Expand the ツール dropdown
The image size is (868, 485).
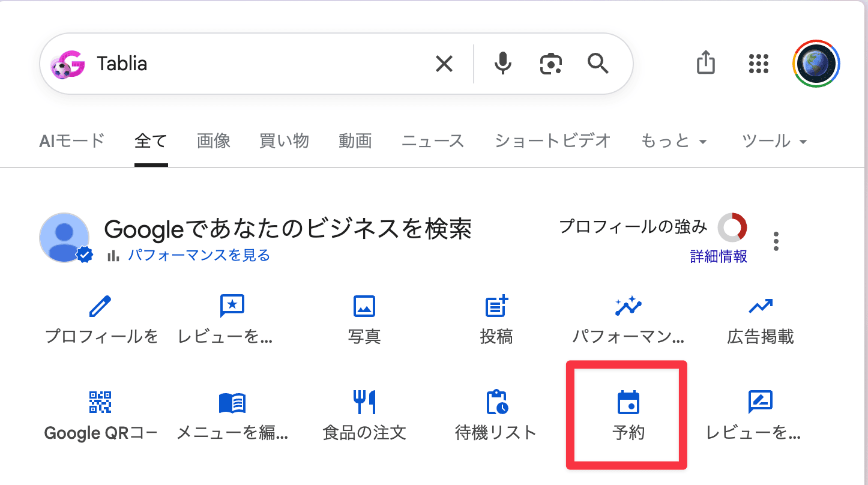pyautogui.click(x=774, y=141)
